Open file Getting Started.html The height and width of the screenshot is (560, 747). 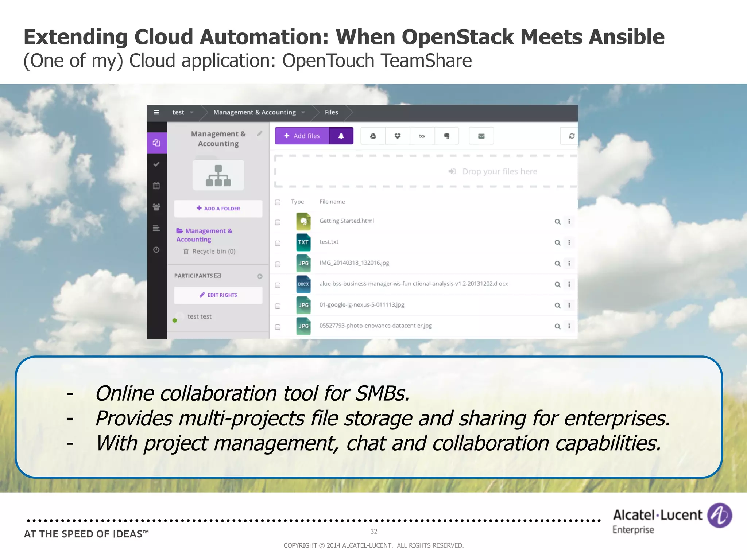(347, 221)
